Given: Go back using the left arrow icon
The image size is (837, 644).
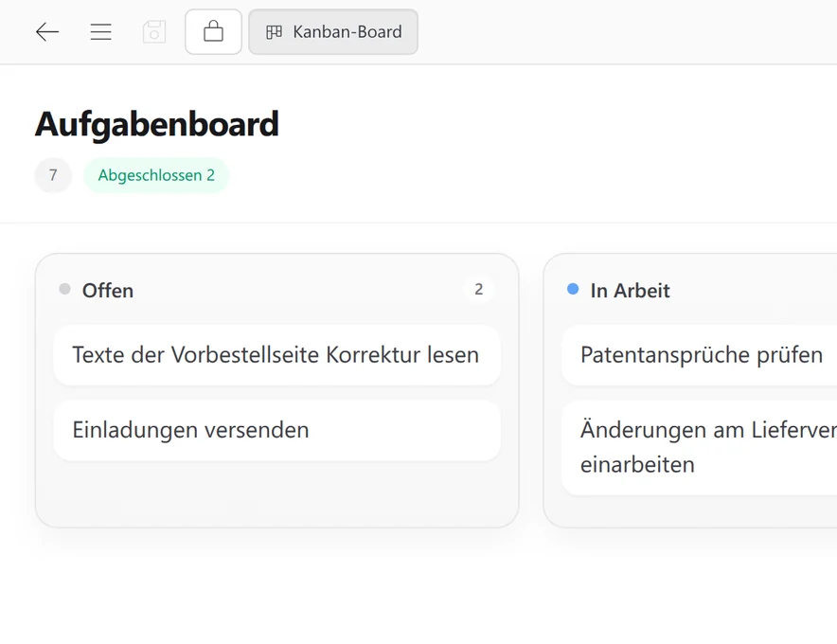Looking at the screenshot, I should [47, 32].
